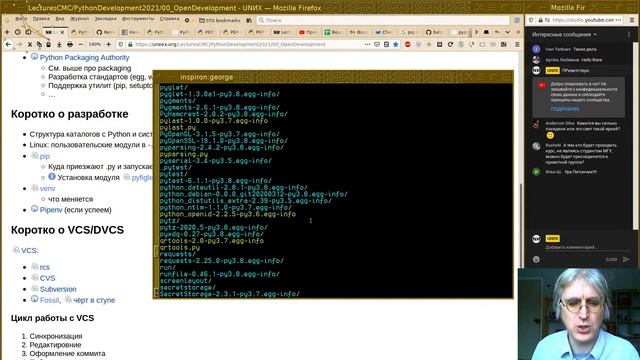Click the terminal window scrollbar

click(x=156, y=190)
